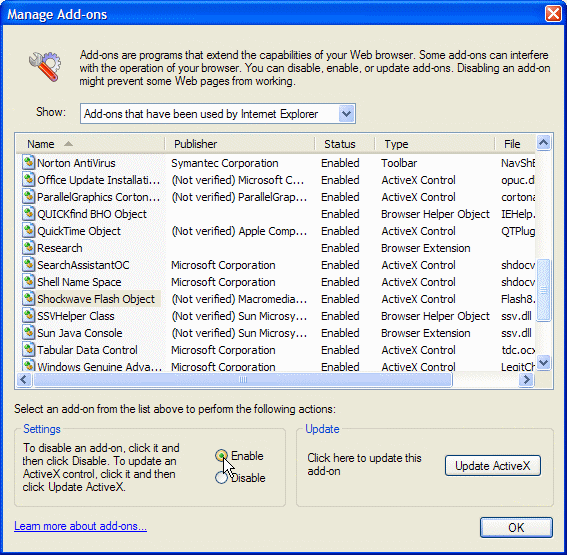Click ssv.dll in Sun Java Console row
Viewport: 567px width, 555px height.
(516, 333)
